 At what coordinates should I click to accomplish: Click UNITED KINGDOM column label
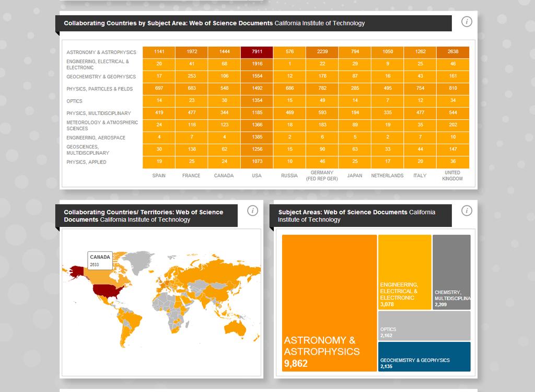click(452, 176)
